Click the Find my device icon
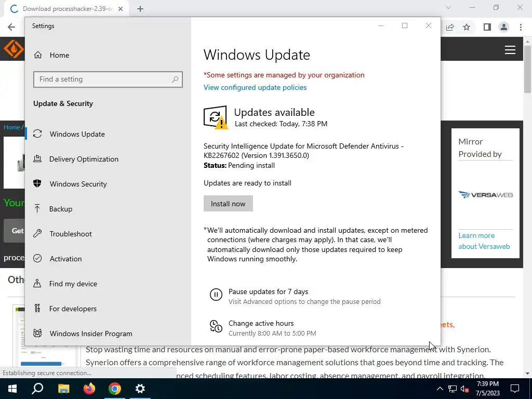 tap(37, 283)
